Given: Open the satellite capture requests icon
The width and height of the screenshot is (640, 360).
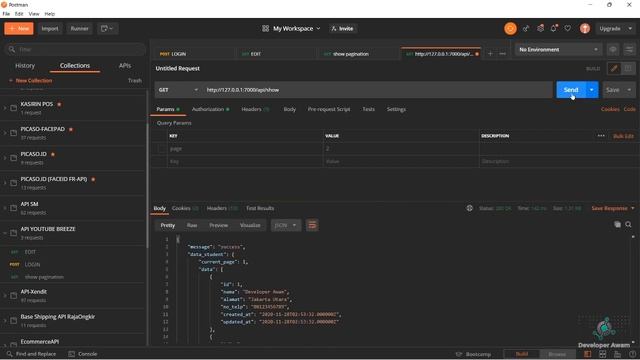Looking at the screenshot, I should (x=526, y=29).
